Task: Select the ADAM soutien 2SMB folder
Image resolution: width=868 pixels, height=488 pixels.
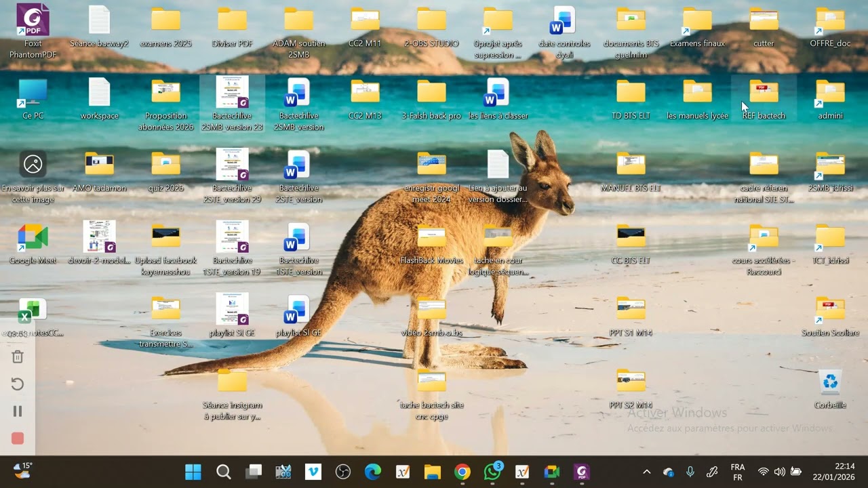Action: click(298, 31)
